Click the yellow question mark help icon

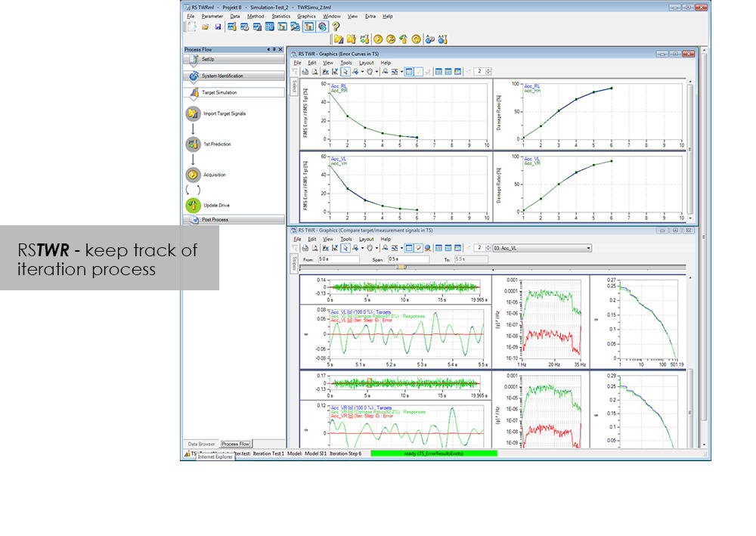(x=336, y=26)
